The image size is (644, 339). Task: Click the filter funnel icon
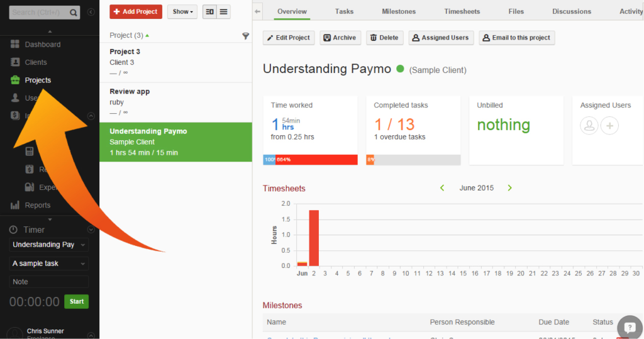point(246,36)
